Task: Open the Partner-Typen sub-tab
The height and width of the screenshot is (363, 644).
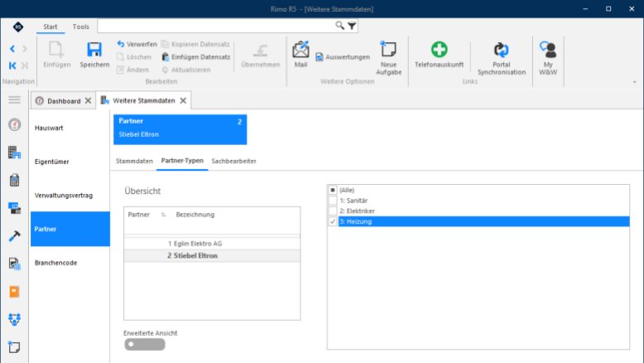Action: point(182,161)
